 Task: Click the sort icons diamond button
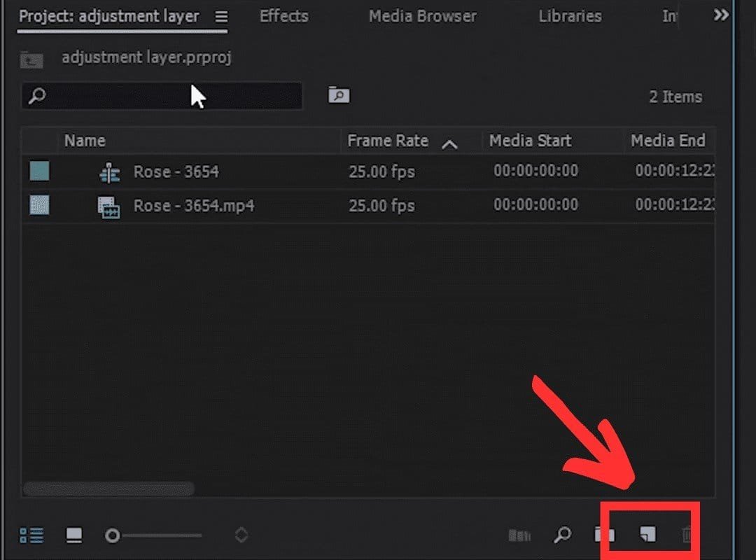click(x=241, y=535)
